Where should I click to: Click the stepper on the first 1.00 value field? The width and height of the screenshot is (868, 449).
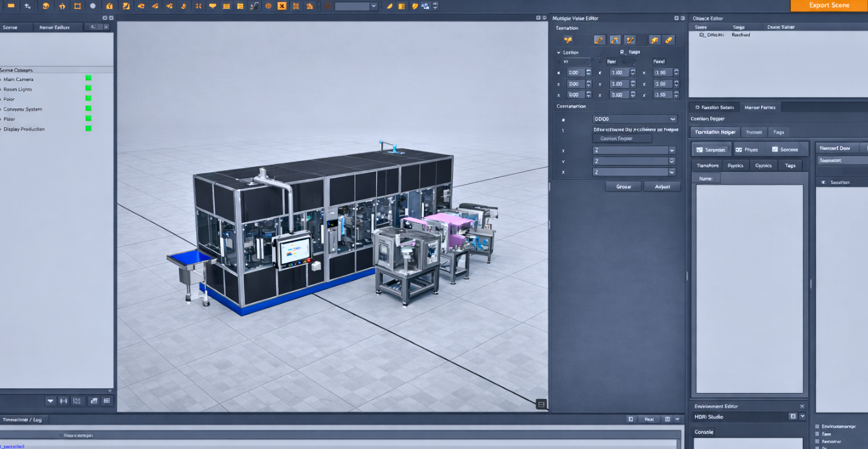(633, 73)
